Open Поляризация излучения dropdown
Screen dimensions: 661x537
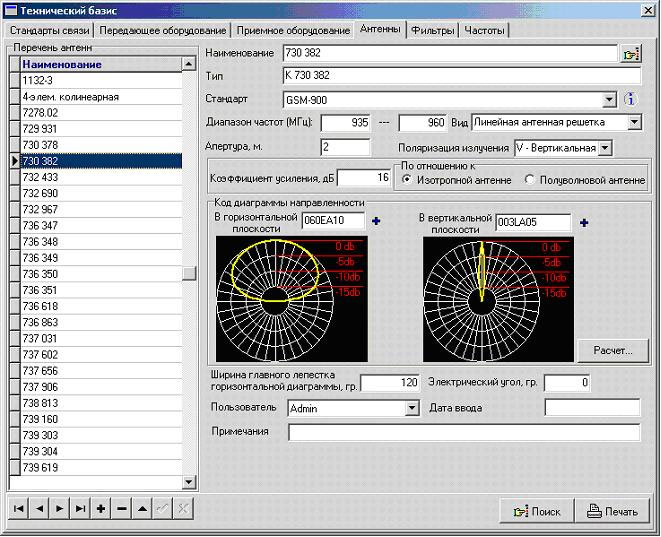[x=605, y=148]
